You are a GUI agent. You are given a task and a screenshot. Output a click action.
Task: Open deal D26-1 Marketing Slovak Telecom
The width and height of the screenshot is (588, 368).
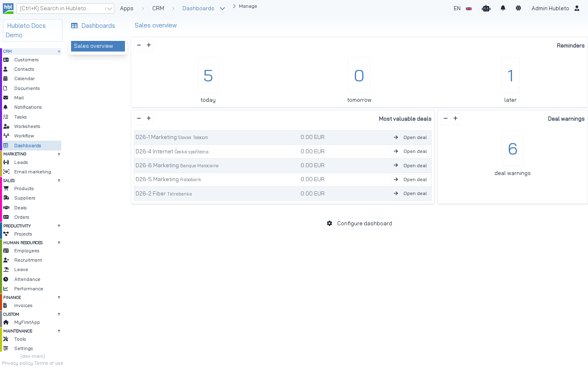coord(410,137)
